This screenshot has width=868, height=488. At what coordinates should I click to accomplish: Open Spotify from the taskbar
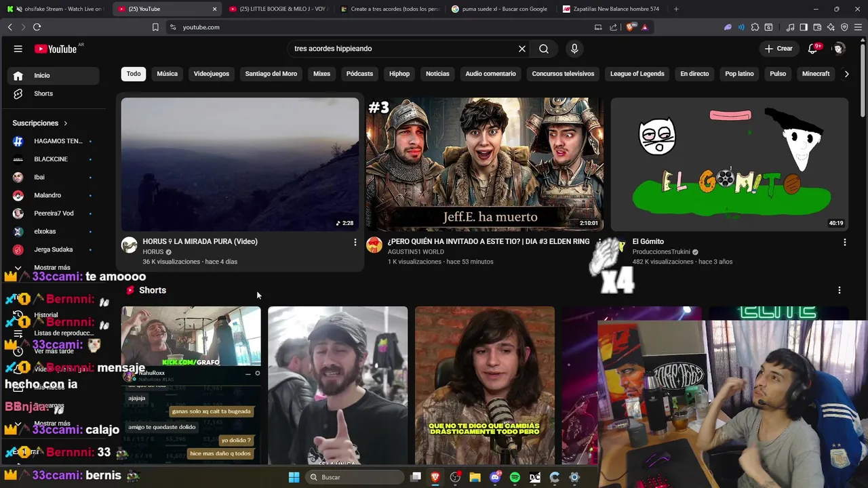(x=515, y=477)
